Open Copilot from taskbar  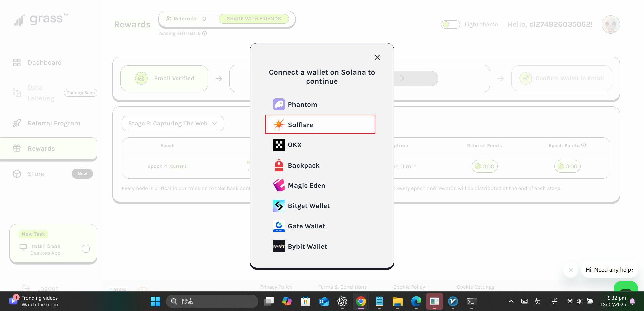coord(287,301)
